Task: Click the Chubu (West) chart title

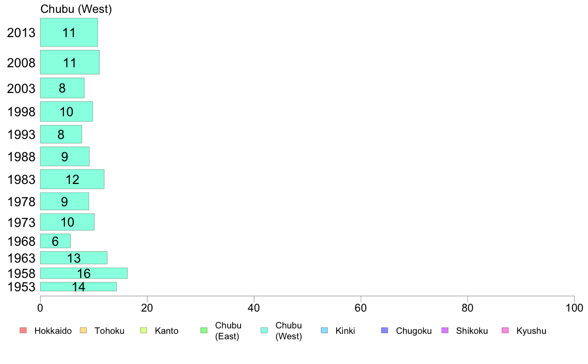Action: (76, 9)
